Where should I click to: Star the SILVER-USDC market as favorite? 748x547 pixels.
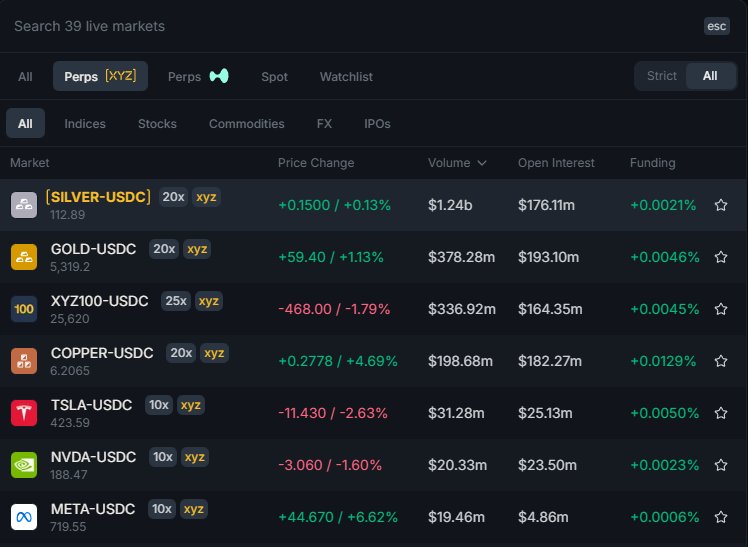click(x=721, y=205)
